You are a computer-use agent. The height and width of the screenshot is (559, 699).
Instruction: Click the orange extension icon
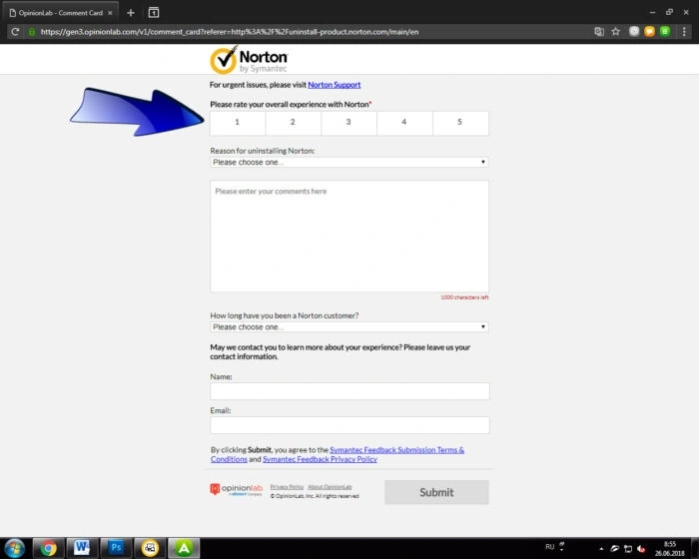(650, 31)
